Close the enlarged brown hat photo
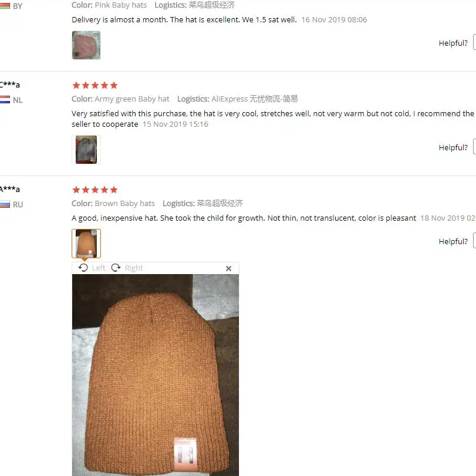Image resolution: width=476 pixels, height=476 pixels. 228,268
